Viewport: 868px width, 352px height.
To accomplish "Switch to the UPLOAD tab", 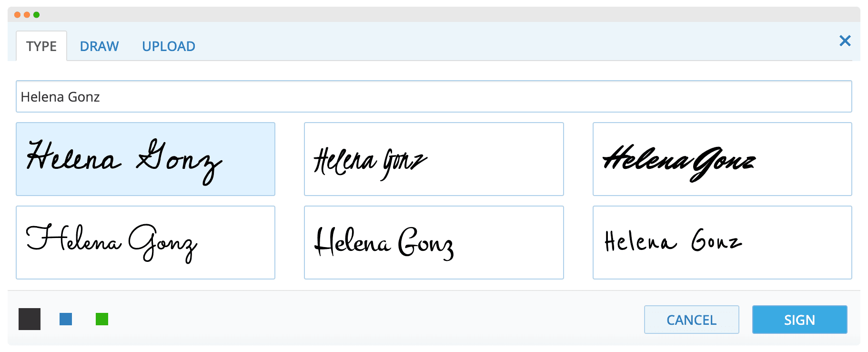I will click(x=169, y=46).
